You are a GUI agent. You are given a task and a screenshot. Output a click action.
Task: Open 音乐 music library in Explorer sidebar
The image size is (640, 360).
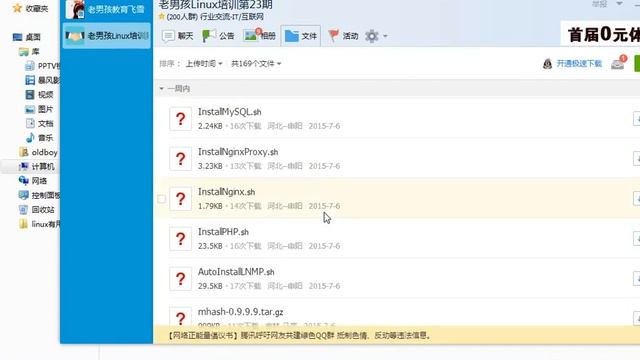coord(39,138)
